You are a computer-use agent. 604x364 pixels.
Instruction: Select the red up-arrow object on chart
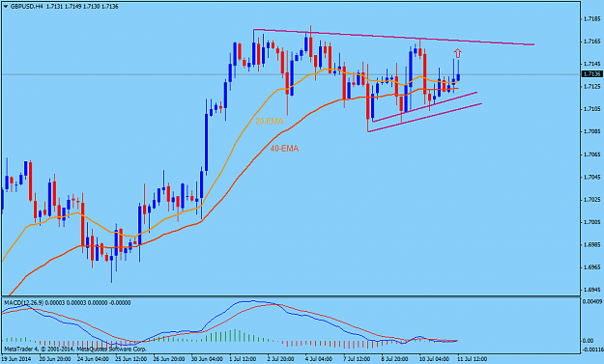tap(458, 53)
